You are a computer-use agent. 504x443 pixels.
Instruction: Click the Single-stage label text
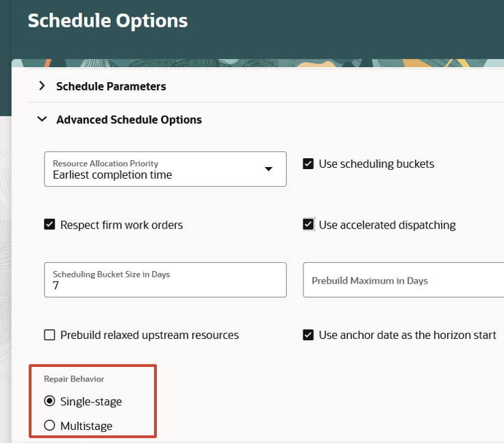point(91,401)
